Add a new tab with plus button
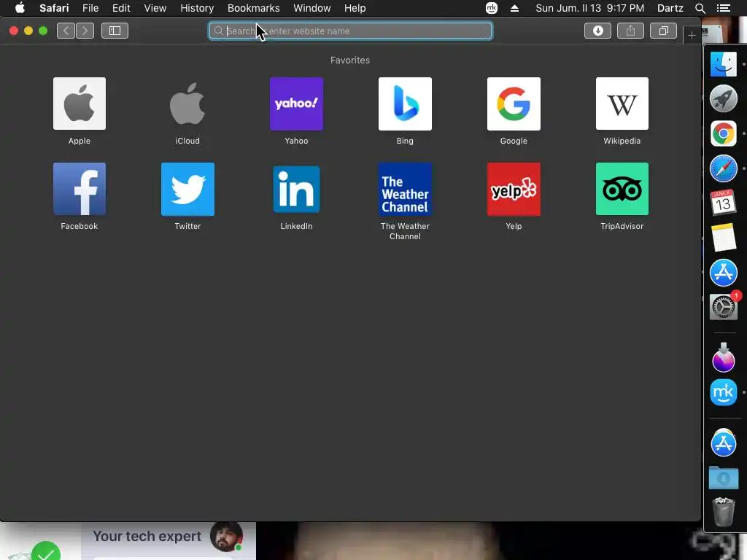Screen dimensions: 747x560 692,35
